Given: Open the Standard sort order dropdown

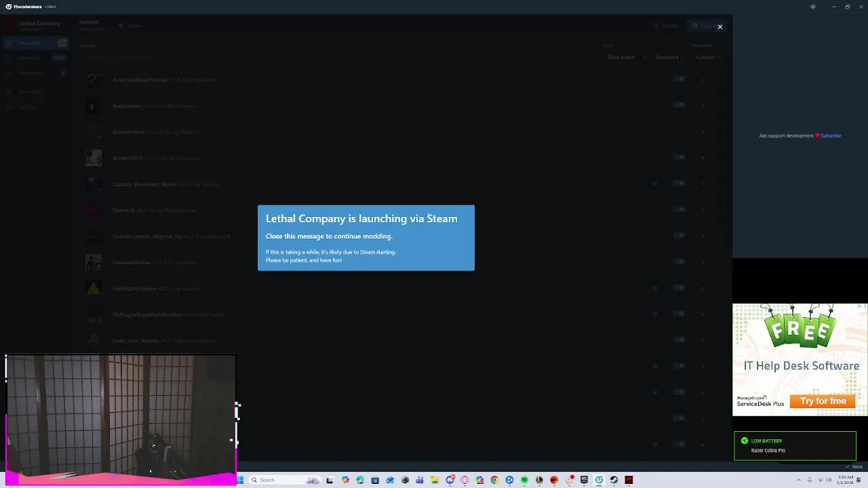Looking at the screenshot, I should [670, 58].
